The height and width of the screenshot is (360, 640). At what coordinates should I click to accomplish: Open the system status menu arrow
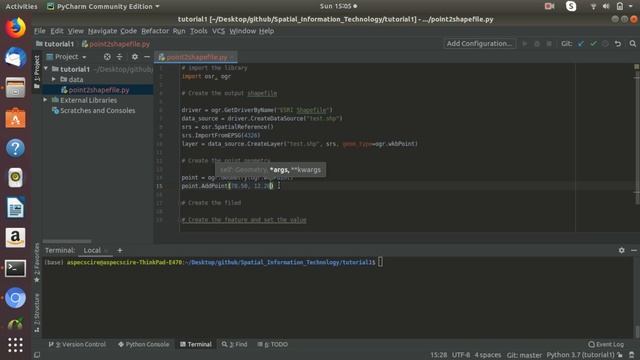[631, 6]
